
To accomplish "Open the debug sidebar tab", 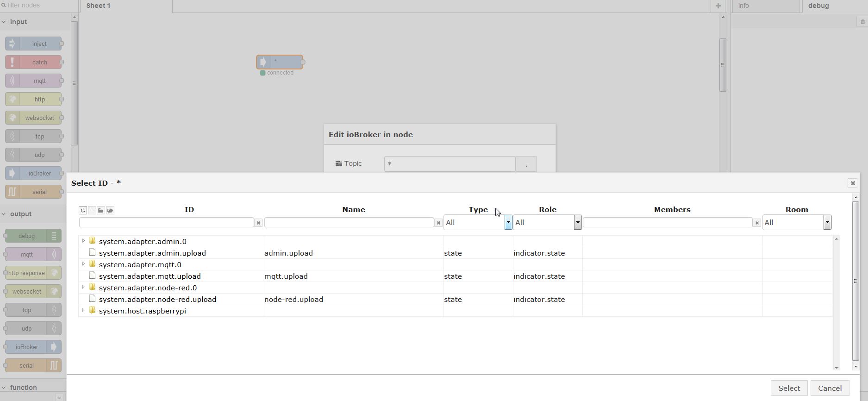I will [x=835, y=6].
